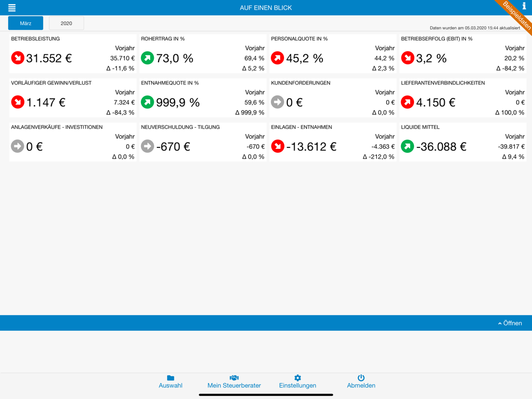The width and height of the screenshot is (532, 399).
Task: Expand the bottom panel with Öffnen
Action: [510, 323]
